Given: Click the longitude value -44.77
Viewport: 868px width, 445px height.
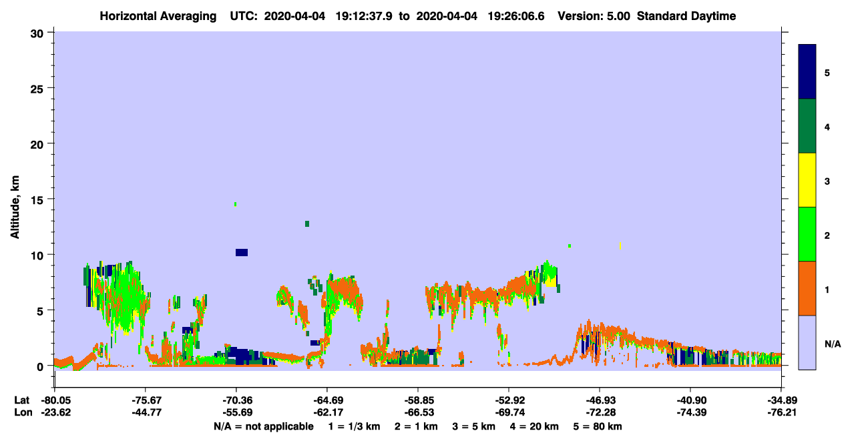Looking at the screenshot, I should point(146,413).
